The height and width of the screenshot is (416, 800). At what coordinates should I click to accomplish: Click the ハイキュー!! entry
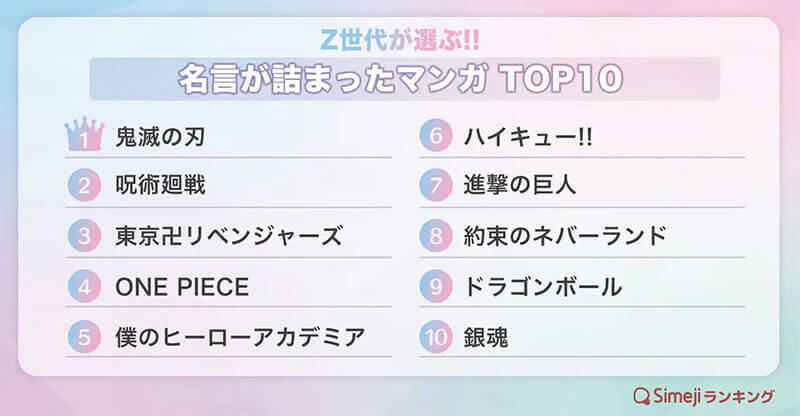coord(528,136)
